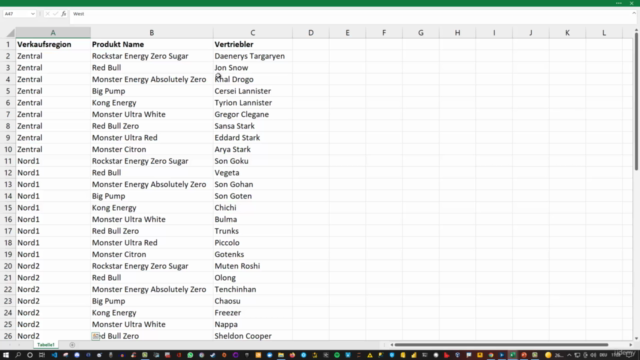
Task: Click the Select All triangle corner
Action: point(11,33)
